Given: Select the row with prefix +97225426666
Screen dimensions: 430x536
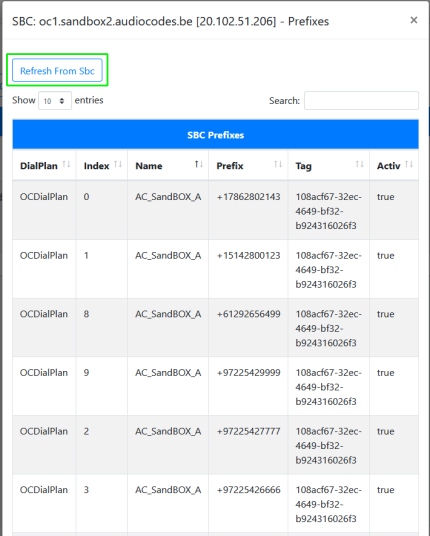Looking at the screenshot, I should click(x=215, y=504).
